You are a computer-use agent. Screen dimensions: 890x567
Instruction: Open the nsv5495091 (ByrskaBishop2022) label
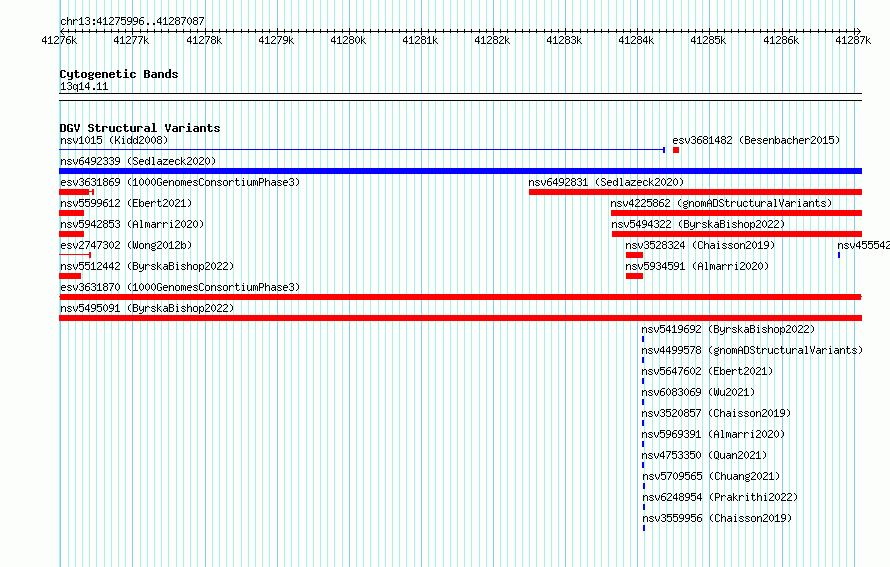147,308
